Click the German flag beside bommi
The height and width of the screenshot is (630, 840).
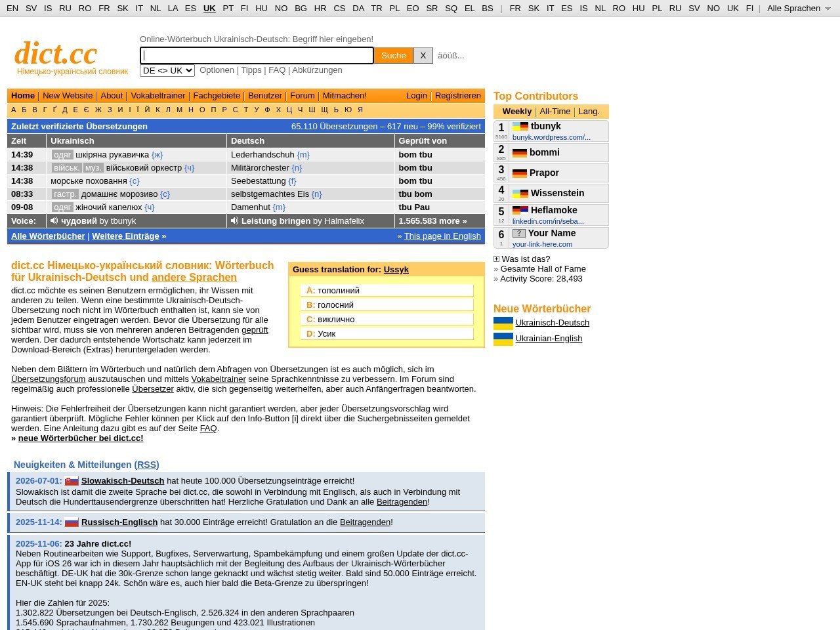(520, 153)
